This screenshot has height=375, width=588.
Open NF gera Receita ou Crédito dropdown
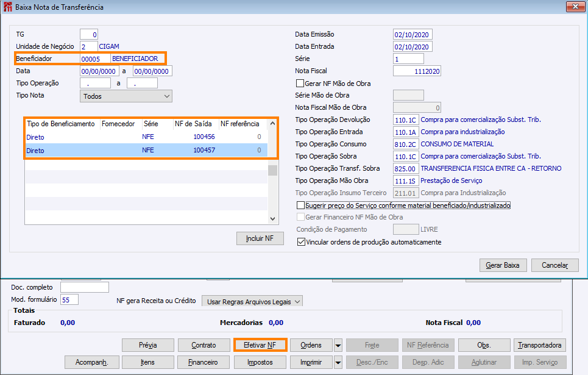click(252, 301)
